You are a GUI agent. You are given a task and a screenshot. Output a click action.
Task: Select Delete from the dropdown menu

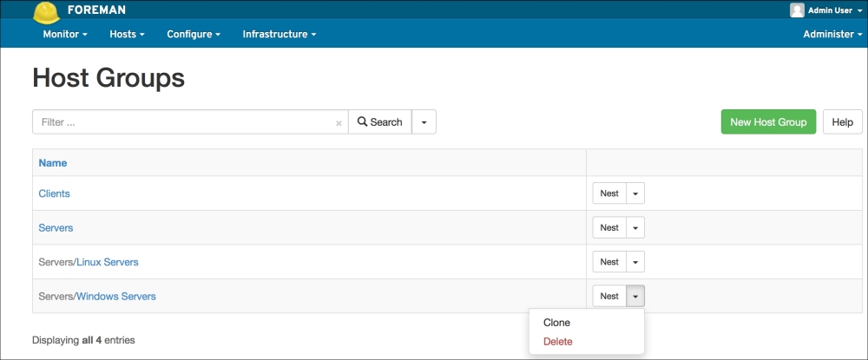[x=557, y=341]
